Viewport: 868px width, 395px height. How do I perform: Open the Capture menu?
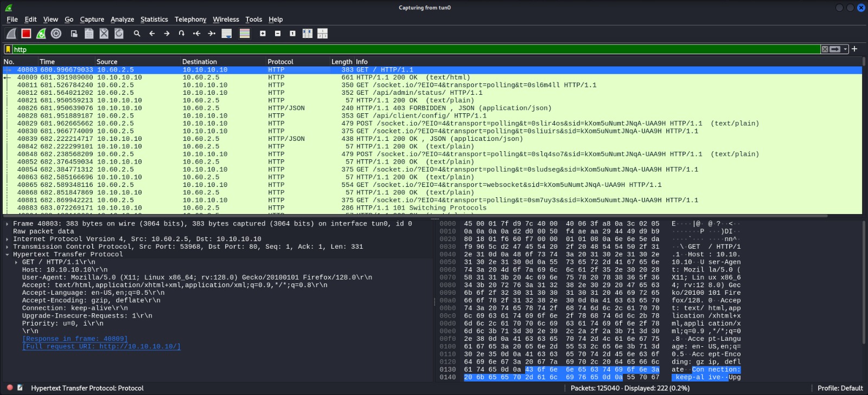tap(92, 20)
